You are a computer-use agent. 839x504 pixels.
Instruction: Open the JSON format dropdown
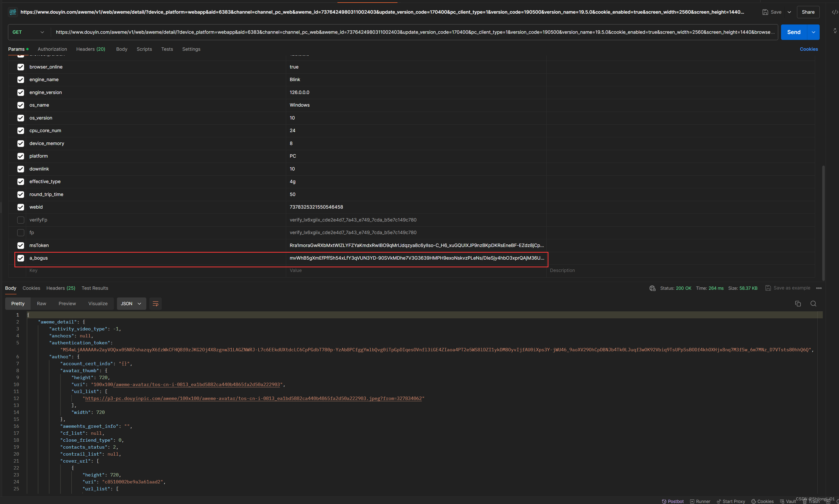click(131, 304)
